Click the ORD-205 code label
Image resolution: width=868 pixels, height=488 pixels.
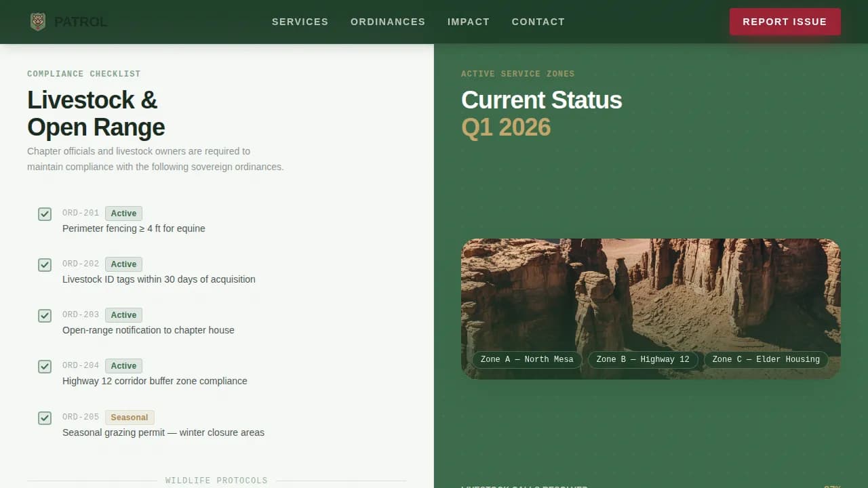(x=81, y=418)
